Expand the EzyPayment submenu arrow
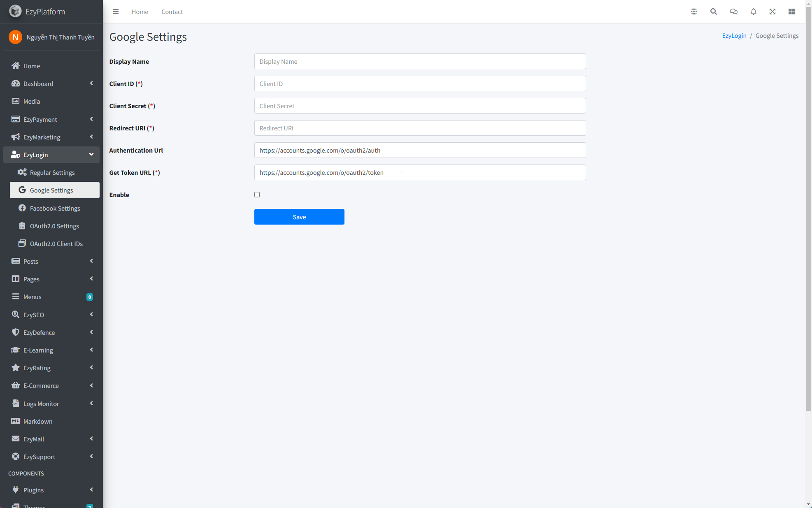The width and height of the screenshot is (812, 508). [x=91, y=119]
